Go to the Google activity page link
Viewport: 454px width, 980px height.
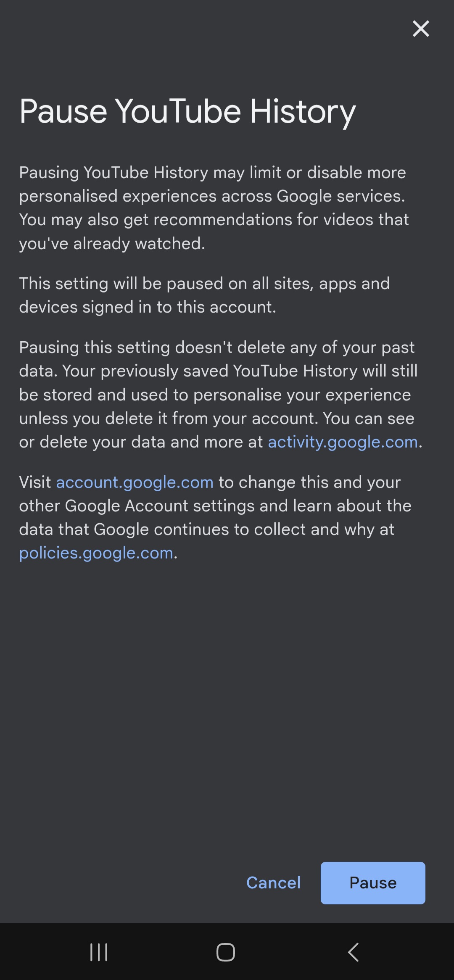point(343,442)
